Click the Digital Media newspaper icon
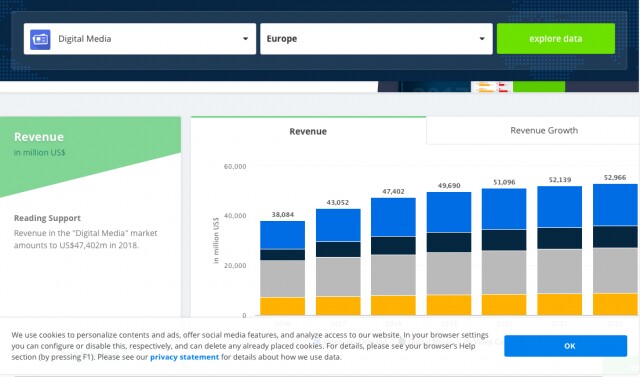The height and width of the screenshot is (377, 640). tap(40, 39)
